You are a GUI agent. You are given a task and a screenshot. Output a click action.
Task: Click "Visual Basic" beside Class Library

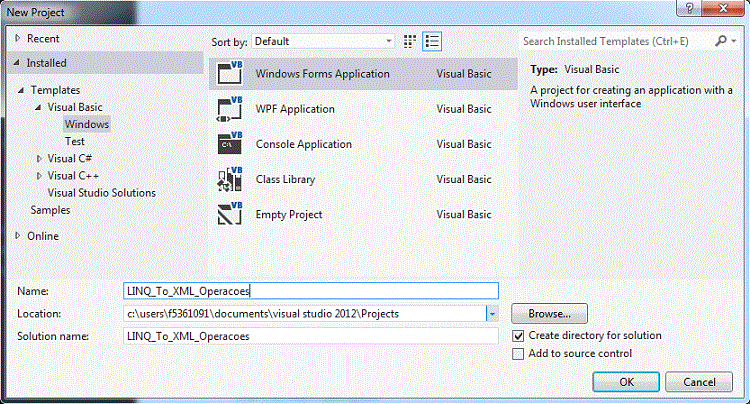coord(463,179)
